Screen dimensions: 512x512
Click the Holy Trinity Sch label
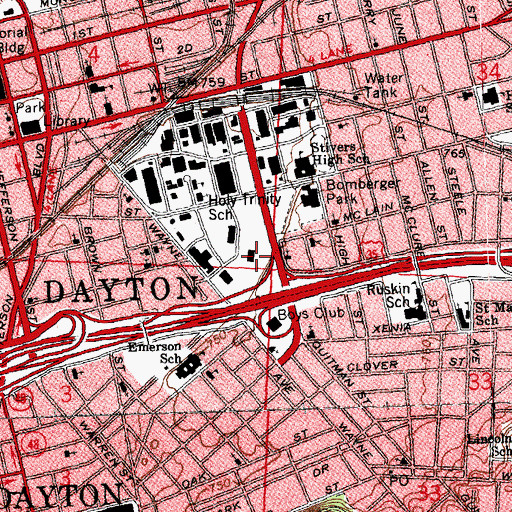245,207
